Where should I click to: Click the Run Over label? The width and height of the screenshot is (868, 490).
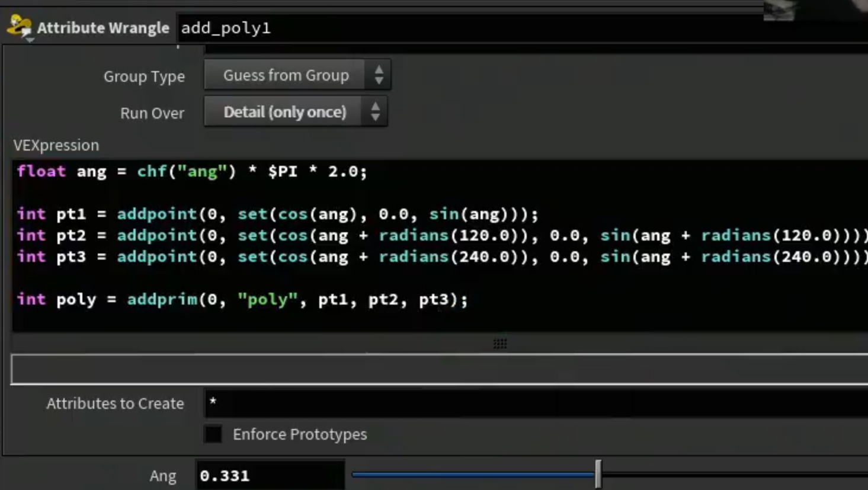pos(152,113)
